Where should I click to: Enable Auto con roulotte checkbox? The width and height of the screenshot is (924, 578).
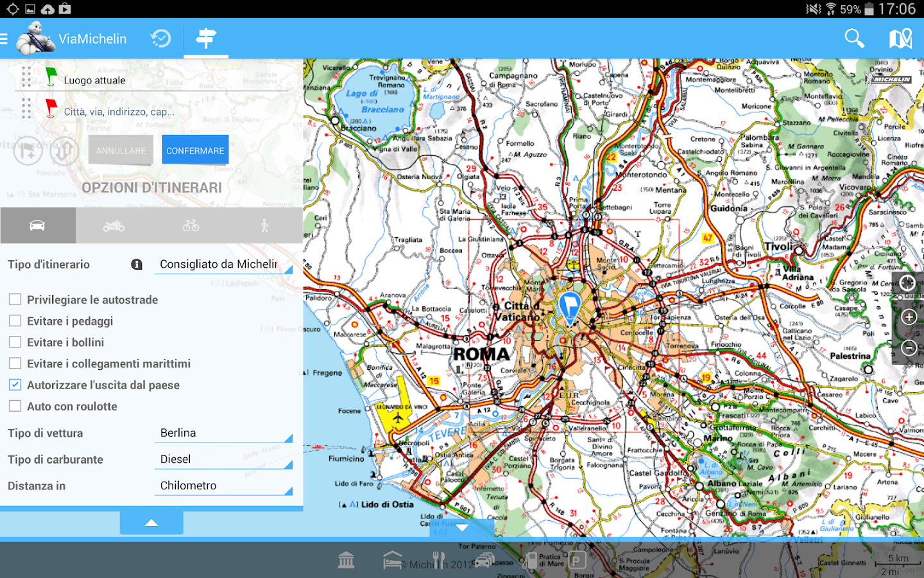pos(15,406)
